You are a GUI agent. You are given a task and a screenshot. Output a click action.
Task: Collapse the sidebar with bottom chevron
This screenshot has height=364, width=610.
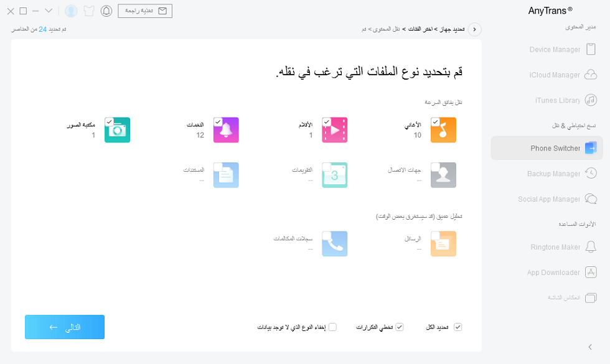pyautogui.click(x=590, y=347)
